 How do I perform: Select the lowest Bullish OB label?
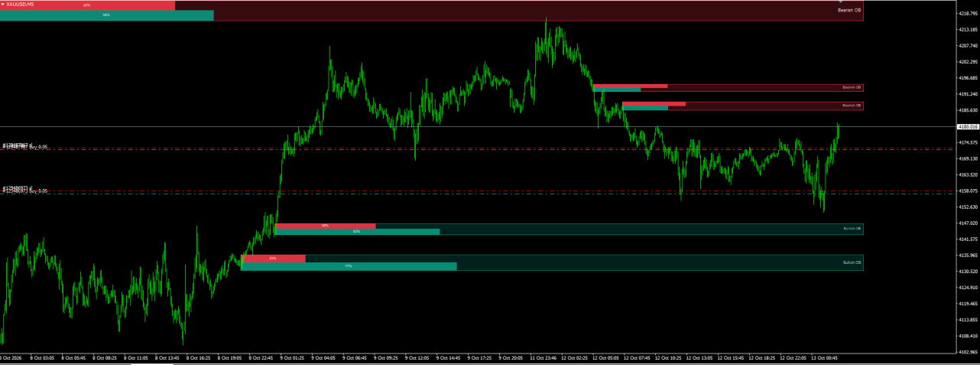pyautogui.click(x=852, y=262)
